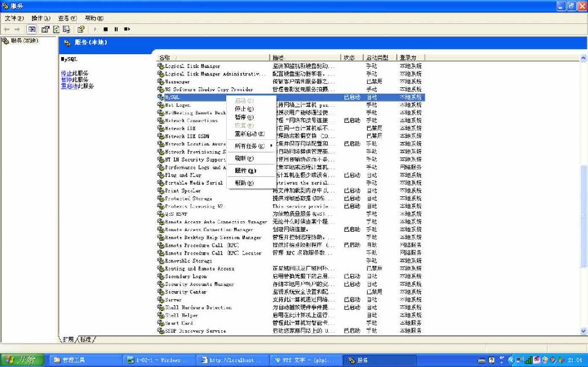Select the Security Accounts Manager service name
Screen dimensions: 588x367
[199, 284]
